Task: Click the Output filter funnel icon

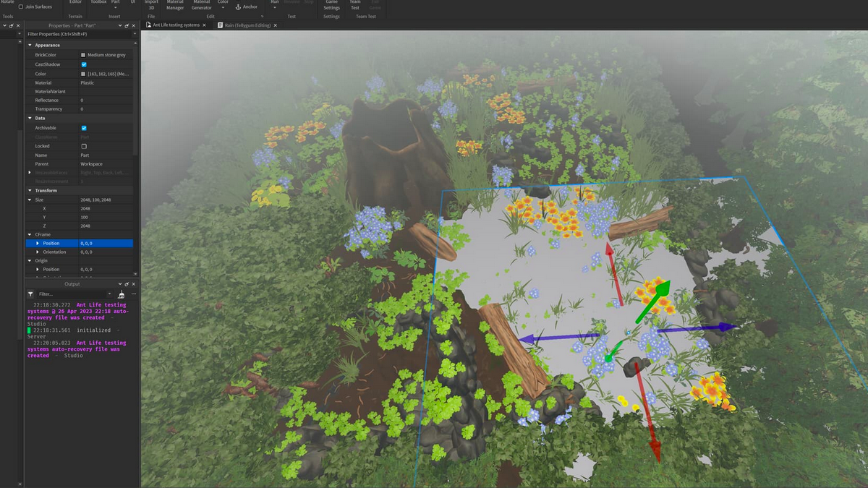Action: [30, 294]
